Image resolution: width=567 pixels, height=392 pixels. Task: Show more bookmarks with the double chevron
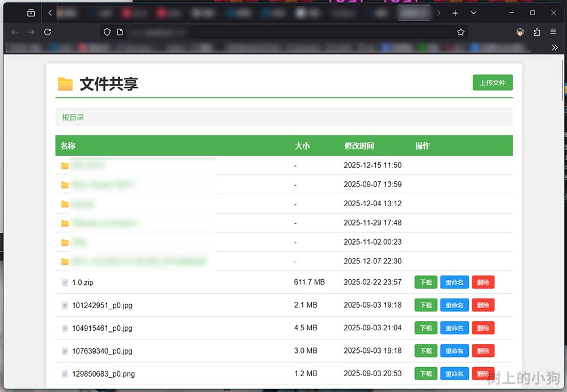pyautogui.click(x=555, y=48)
